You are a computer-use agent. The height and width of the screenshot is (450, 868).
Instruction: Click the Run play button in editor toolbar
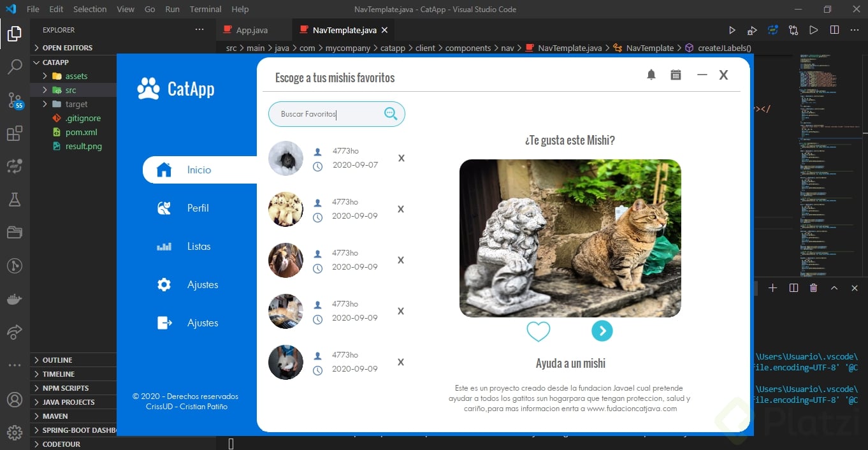(x=732, y=30)
